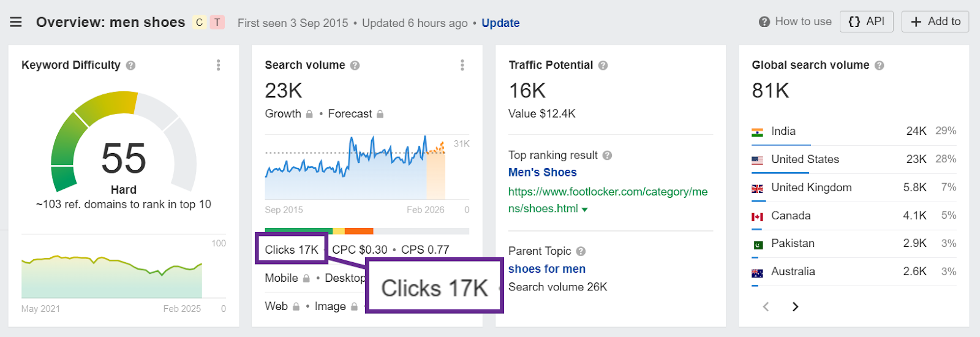Click the CPC $0.30 value
Viewport: 980px width, 337px height.
360,249
